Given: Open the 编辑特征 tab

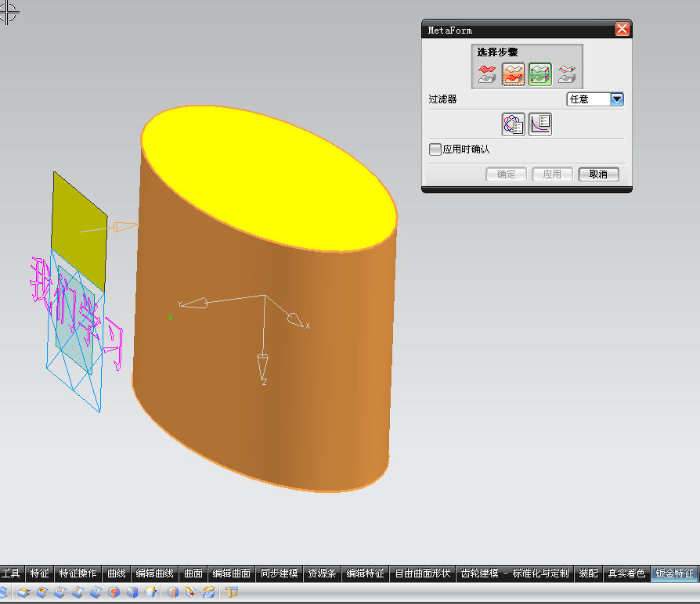Looking at the screenshot, I should [x=365, y=573].
